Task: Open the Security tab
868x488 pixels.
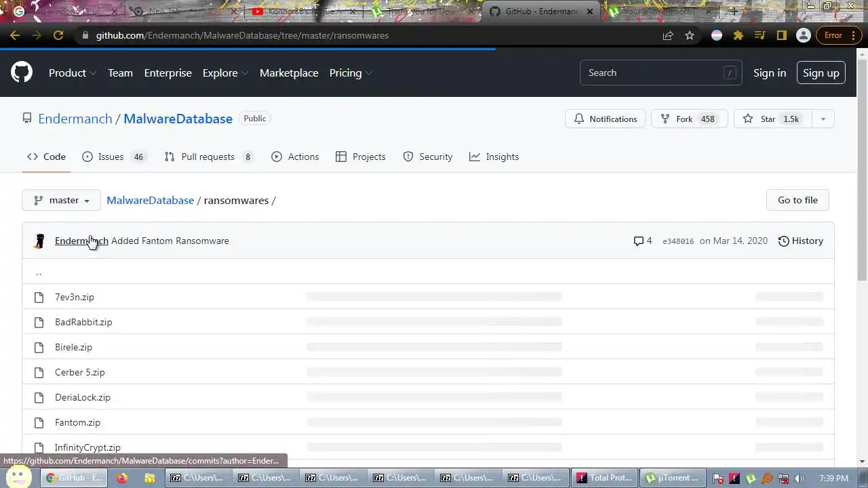Action: coord(427,157)
